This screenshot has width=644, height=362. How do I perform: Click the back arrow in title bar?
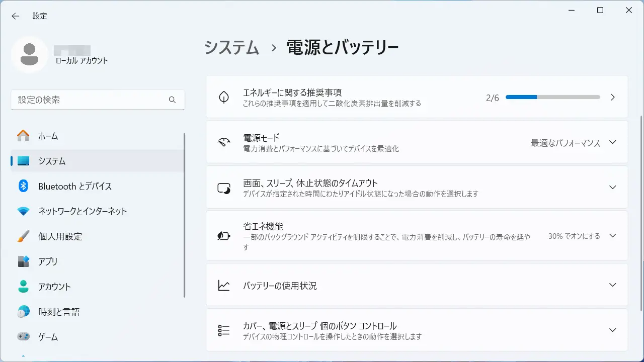pos(16,16)
